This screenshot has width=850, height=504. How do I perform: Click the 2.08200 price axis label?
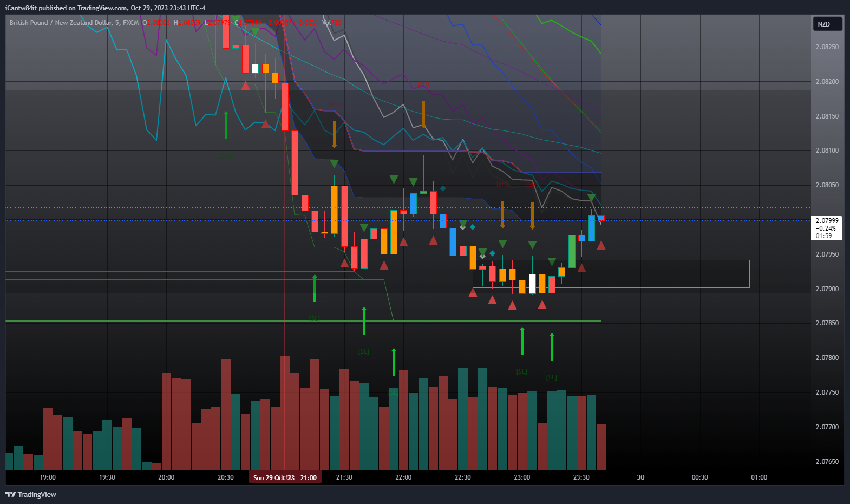click(x=827, y=82)
